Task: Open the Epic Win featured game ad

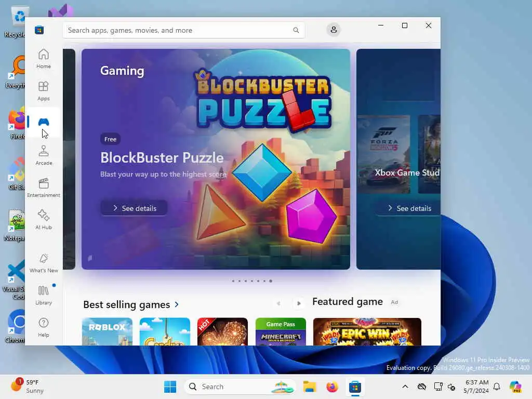Action: [367, 331]
